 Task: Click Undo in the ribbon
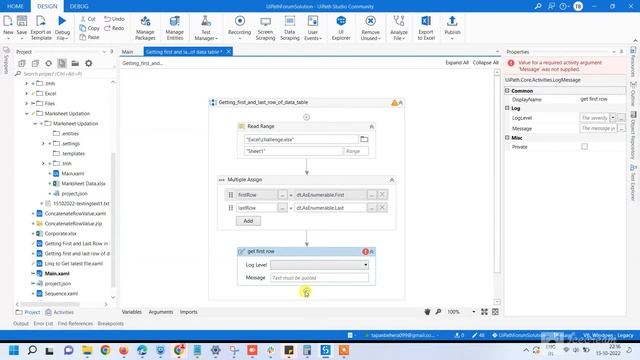point(114,19)
